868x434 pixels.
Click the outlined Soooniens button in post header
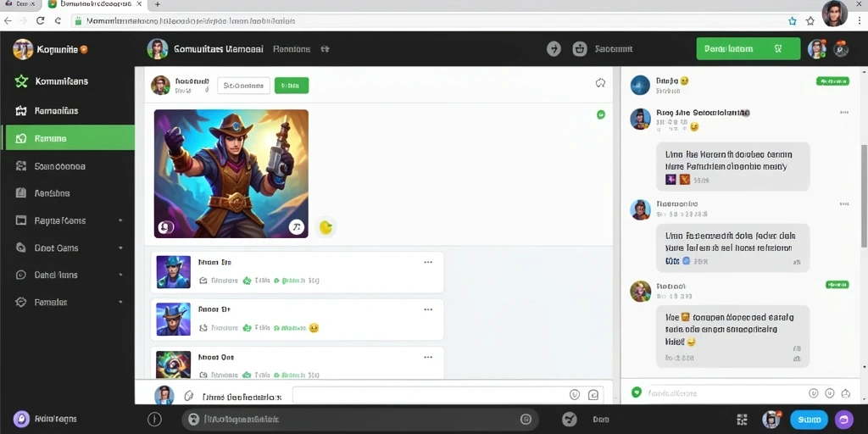(243, 86)
